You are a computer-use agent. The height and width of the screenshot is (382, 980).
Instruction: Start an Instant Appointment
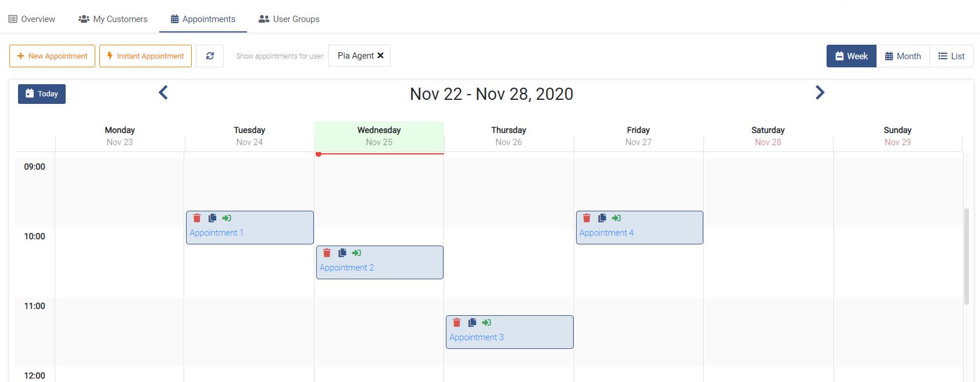[145, 56]
